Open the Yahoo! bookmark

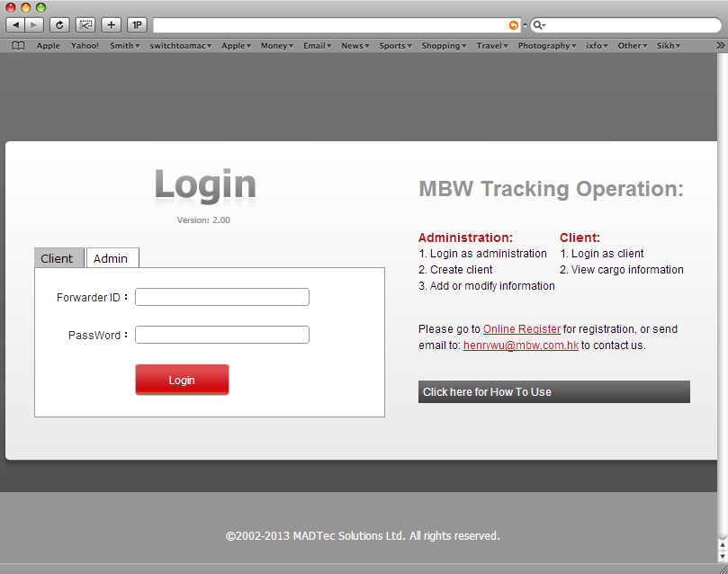point(85,46)
